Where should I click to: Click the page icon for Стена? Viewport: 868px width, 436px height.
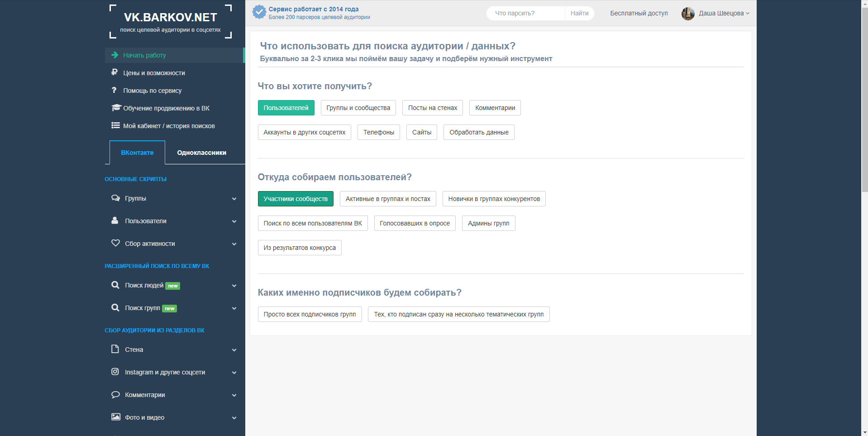[115, 349]
